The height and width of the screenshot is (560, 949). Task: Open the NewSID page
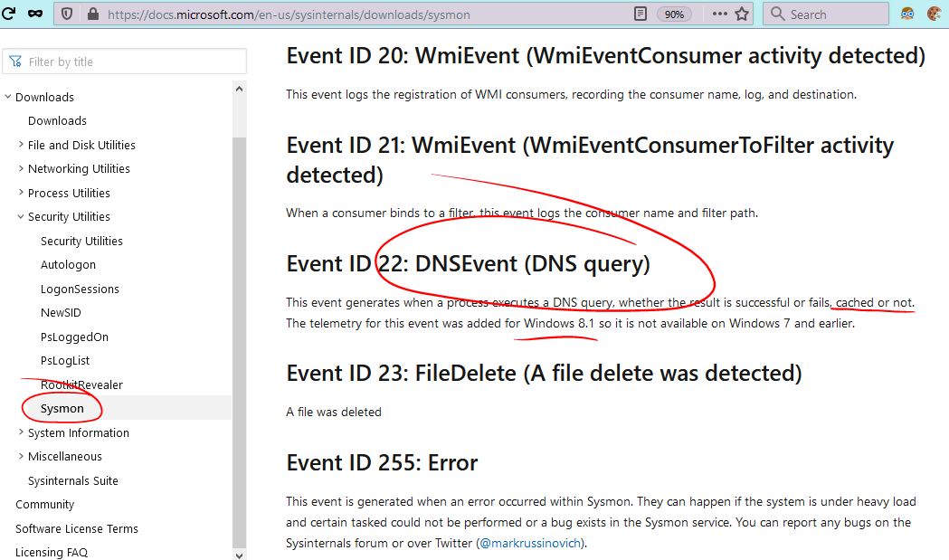point(61,312)
